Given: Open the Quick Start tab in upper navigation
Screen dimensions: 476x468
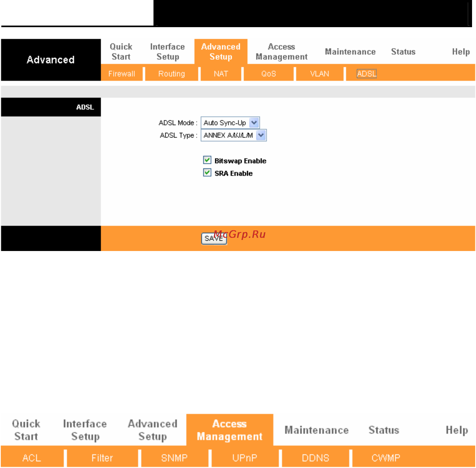Looking at the screenshot, I should point(121,52).
